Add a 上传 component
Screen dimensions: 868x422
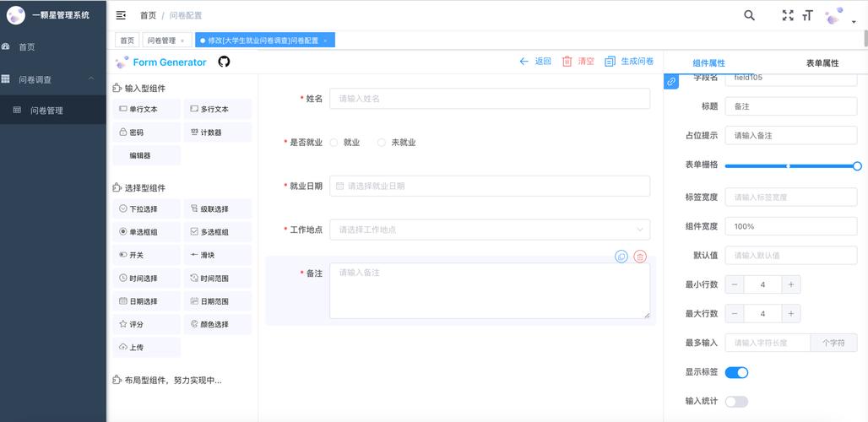(x=147, y=348)
